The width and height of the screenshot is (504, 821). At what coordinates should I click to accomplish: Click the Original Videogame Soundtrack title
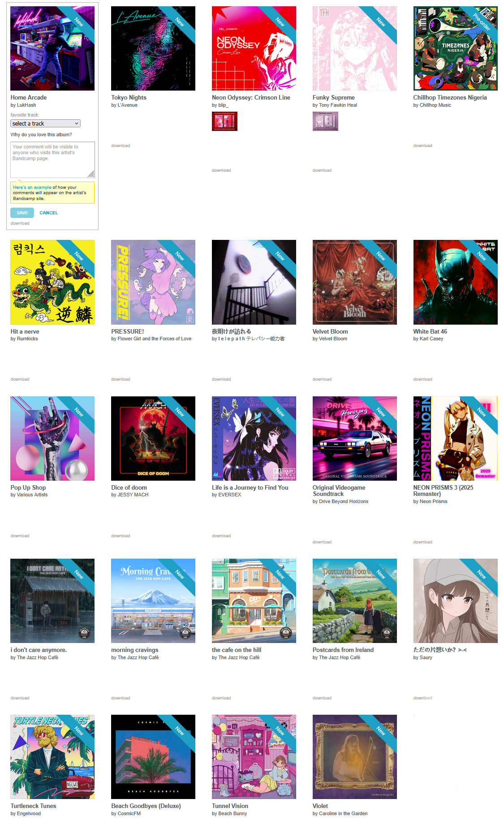point(339,491)
